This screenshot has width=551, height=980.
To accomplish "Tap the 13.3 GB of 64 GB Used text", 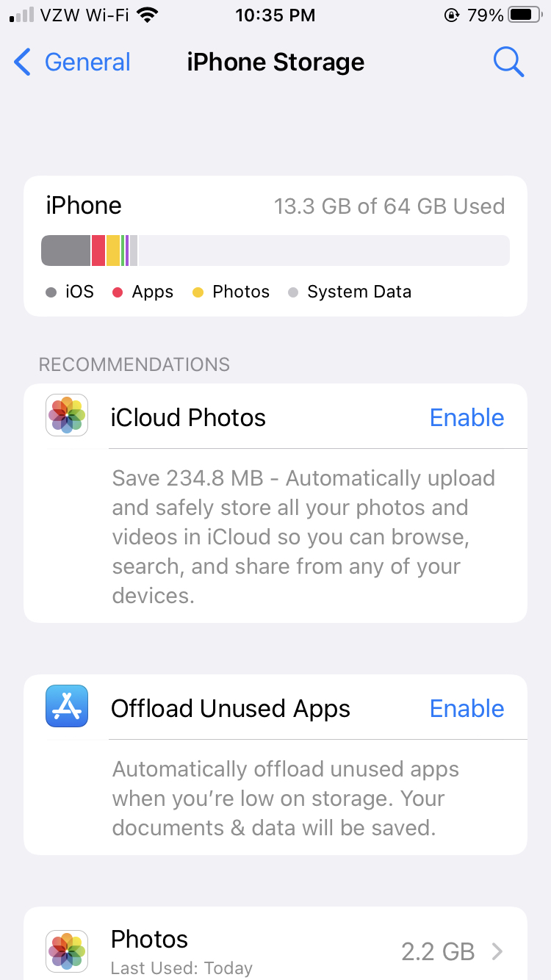I will pos(389,206).
